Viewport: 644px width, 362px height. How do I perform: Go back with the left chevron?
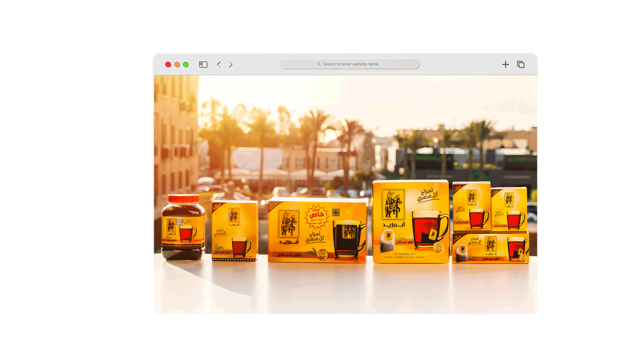point(219,64)
